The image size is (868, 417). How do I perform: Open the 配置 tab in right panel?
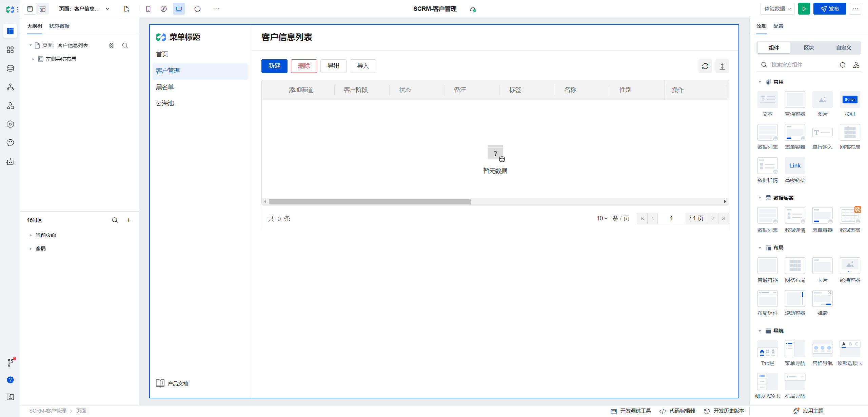[x=778, y=26]
